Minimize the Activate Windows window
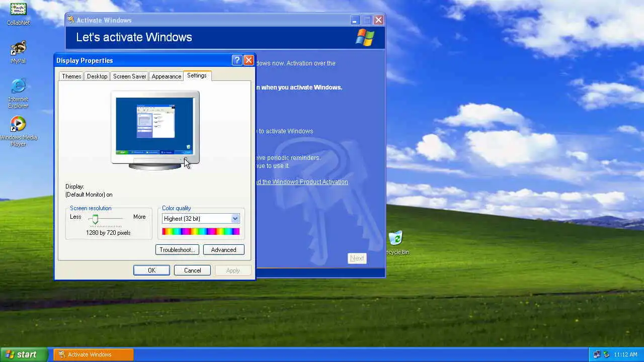644x362 pixels. click(x=355, y=20)
